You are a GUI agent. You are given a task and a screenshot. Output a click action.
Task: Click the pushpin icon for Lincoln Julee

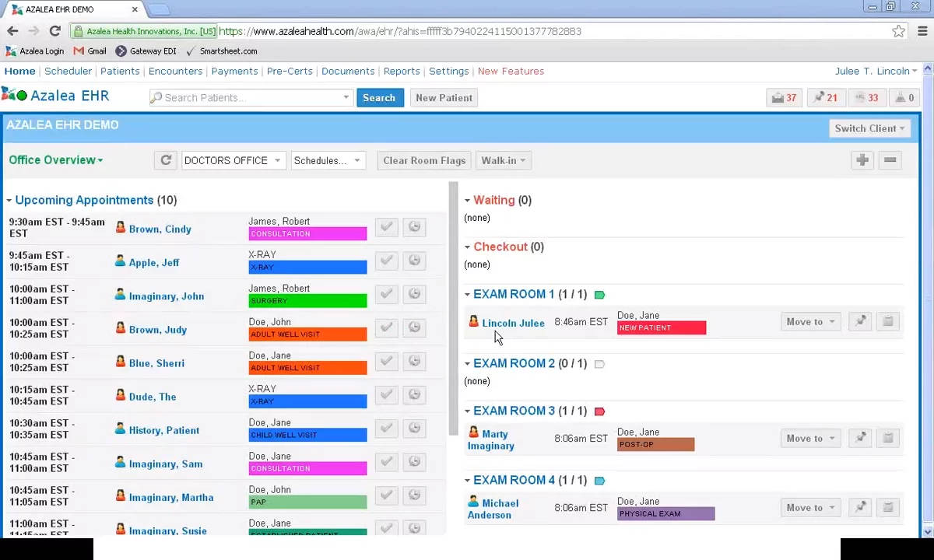pyautogui.click(x=860, y=322)
